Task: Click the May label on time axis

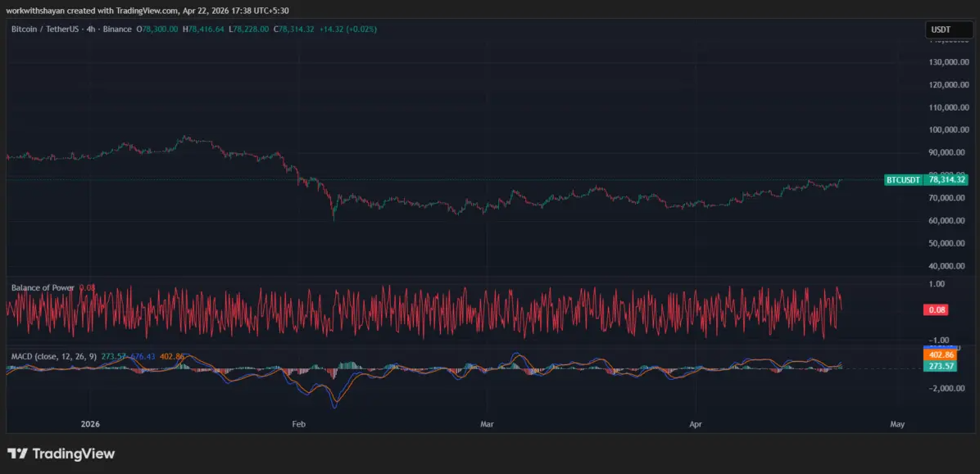Action: [x=896, y=424]
